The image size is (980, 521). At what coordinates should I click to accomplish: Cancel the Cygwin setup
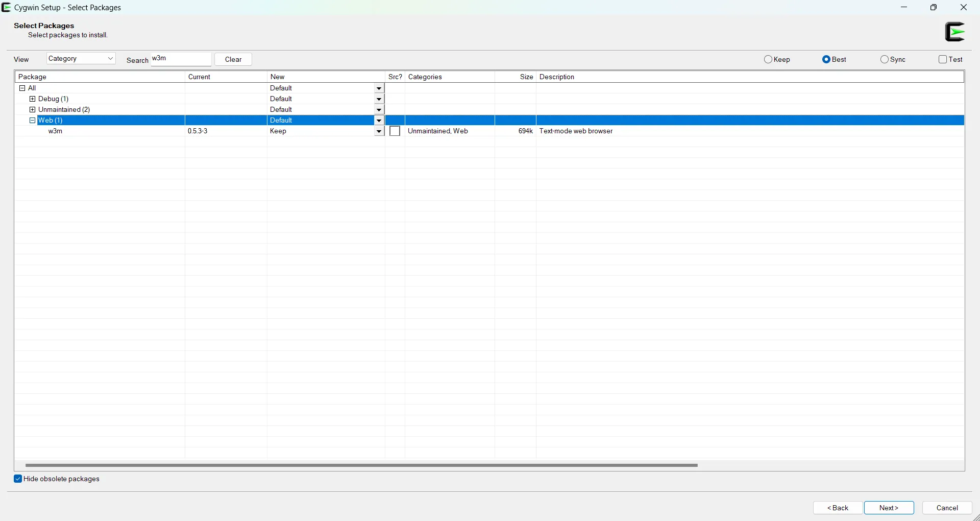(947, 508)
